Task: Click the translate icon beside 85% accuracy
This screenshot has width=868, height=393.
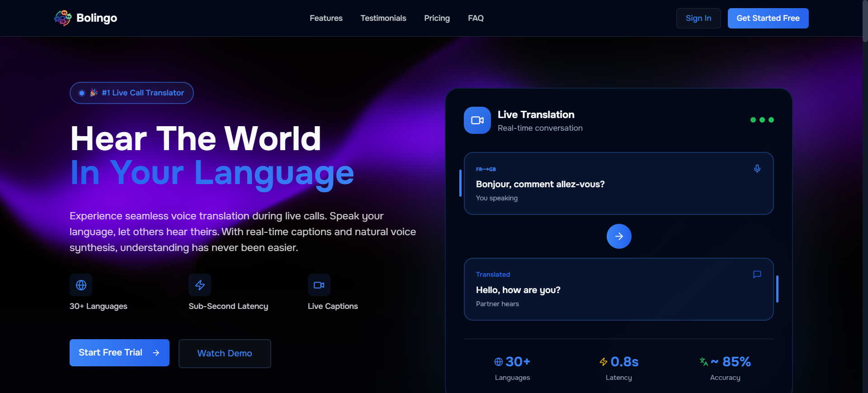Action: pos(703,361)
